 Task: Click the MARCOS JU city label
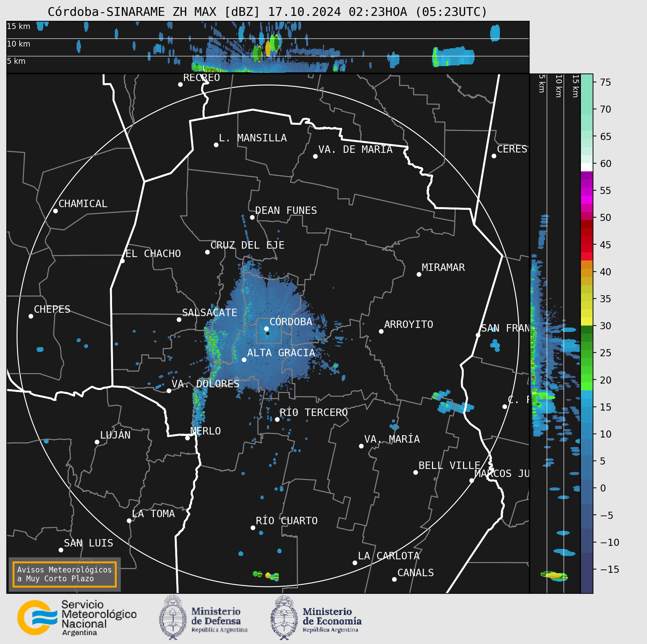coord(502,474)
